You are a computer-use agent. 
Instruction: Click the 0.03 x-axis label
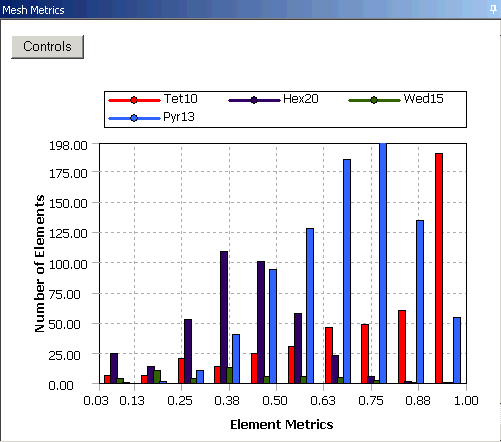(x=96, y=401)
